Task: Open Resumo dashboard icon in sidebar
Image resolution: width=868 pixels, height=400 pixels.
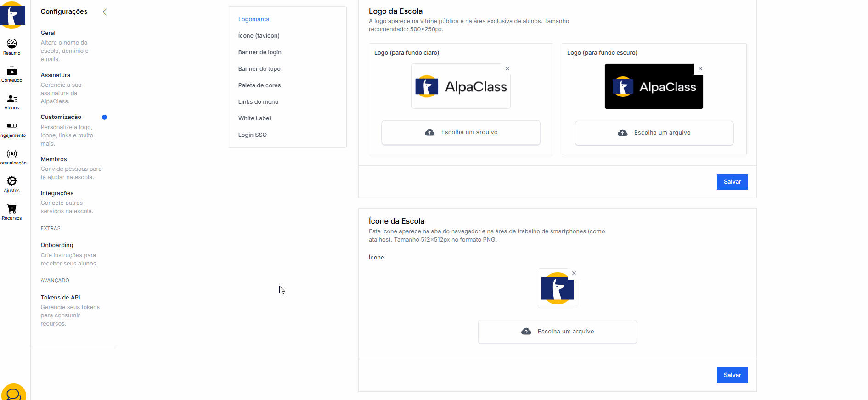Action: coord(12,44)
